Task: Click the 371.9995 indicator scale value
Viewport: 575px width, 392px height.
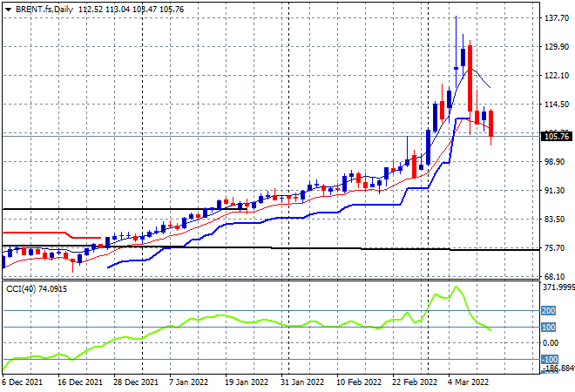Action: (x=556, y=287)
